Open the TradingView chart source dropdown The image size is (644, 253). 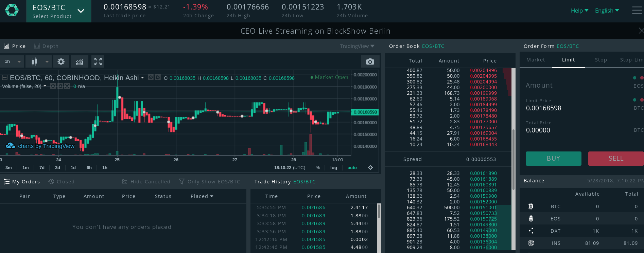357,46
